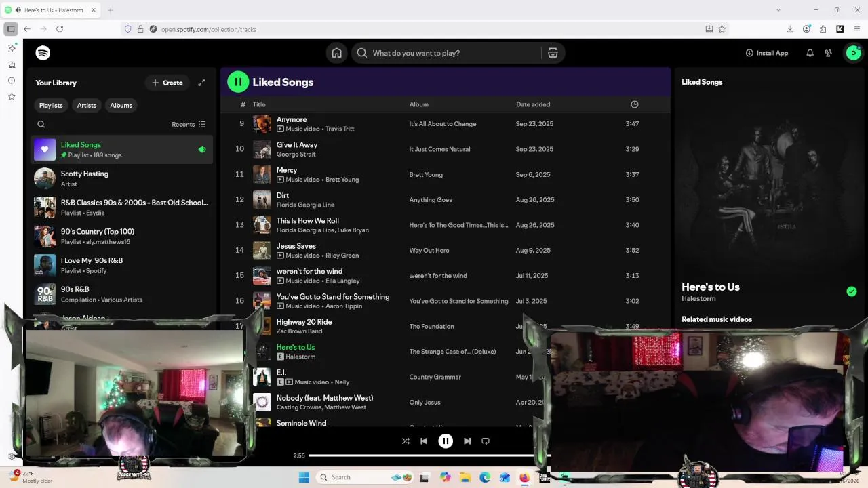Pause playback in the bottom player
Image resolution: width=868 pixels, height=488 pixels.
coord(446,441)
